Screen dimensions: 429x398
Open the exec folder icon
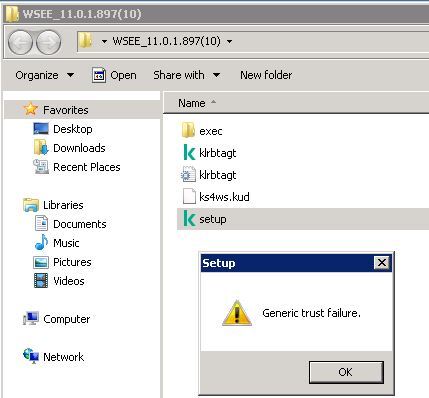pos(188,130)
